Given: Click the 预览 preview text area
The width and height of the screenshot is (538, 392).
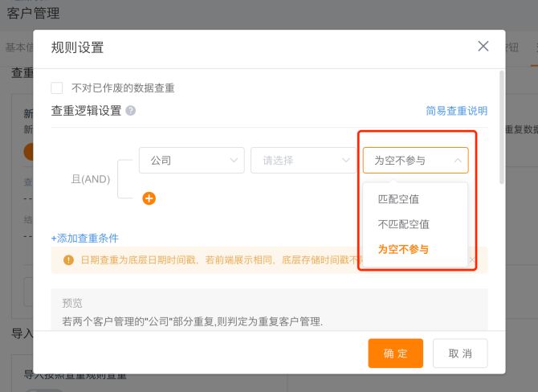Looking at the screenshot, I should (x=269, y=313).
